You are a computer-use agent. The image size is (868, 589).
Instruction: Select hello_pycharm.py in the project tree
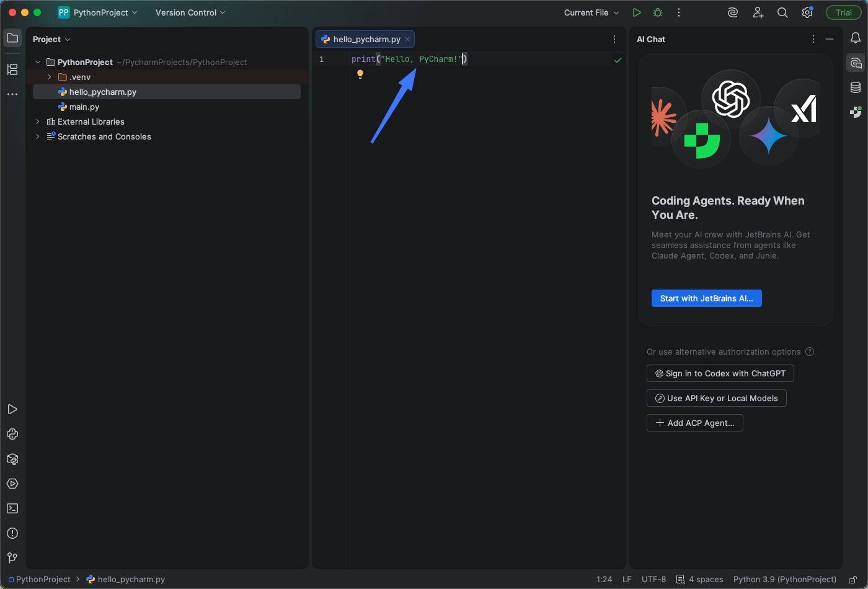[167, 92]
